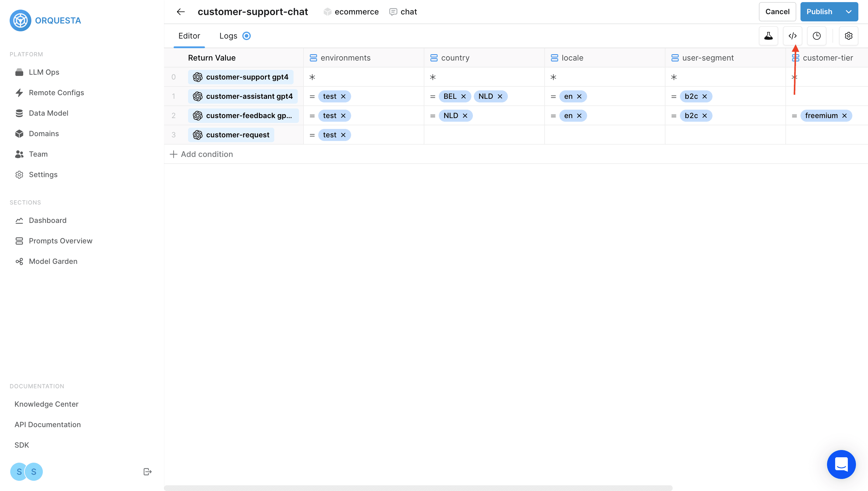The width and height of the screenshot is (868, 491).
Task: Click the logout icon in sidebar
Action: click(x=147, y=471)
